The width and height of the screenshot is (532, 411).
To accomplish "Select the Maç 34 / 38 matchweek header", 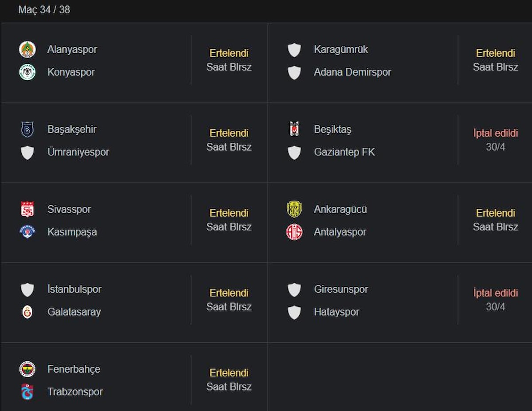I will 44,10.
